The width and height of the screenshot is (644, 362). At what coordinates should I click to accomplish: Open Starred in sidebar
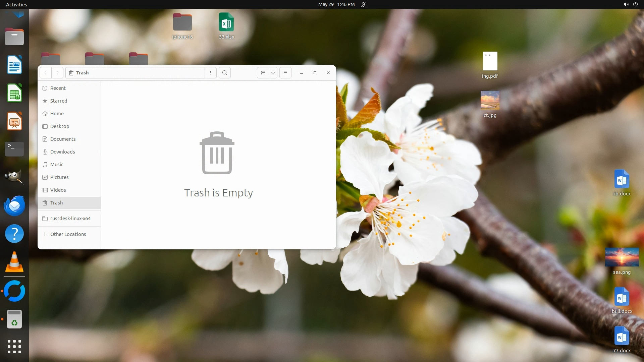[x=58, y=101]
